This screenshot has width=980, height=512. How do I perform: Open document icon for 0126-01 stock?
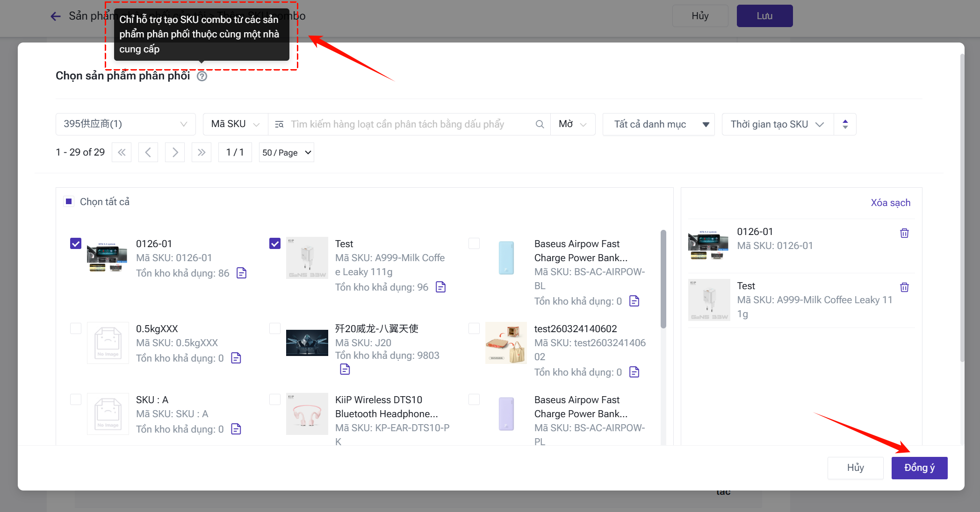(241, 273)
